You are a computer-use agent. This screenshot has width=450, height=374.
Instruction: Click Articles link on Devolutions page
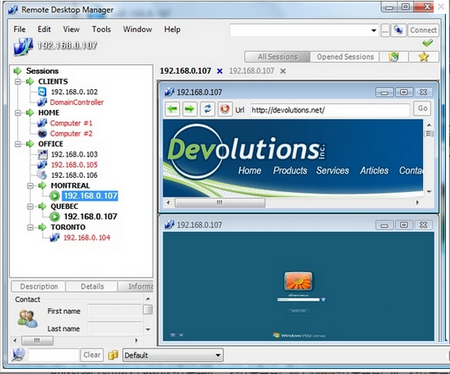click(x=374, y=170)
